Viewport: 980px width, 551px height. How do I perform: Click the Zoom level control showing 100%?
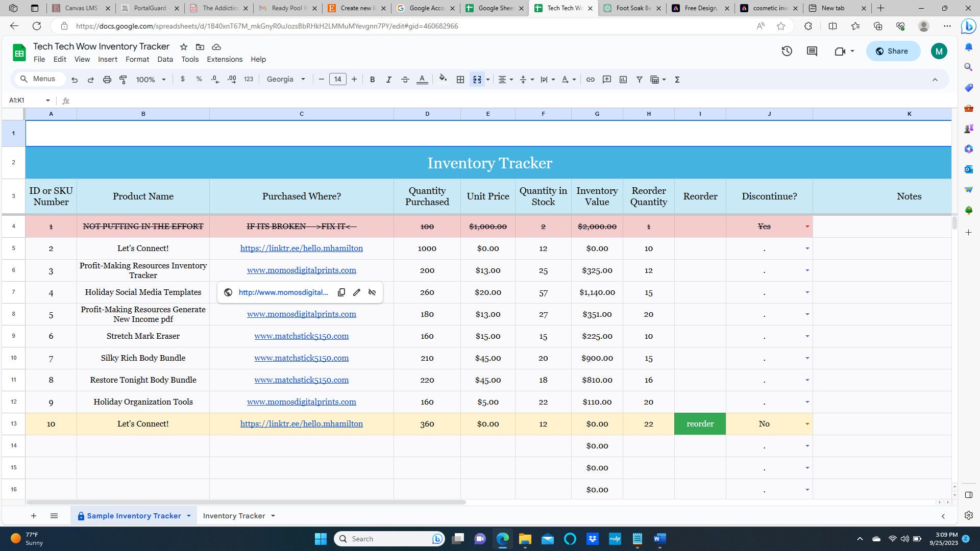(x=151, y=79)
